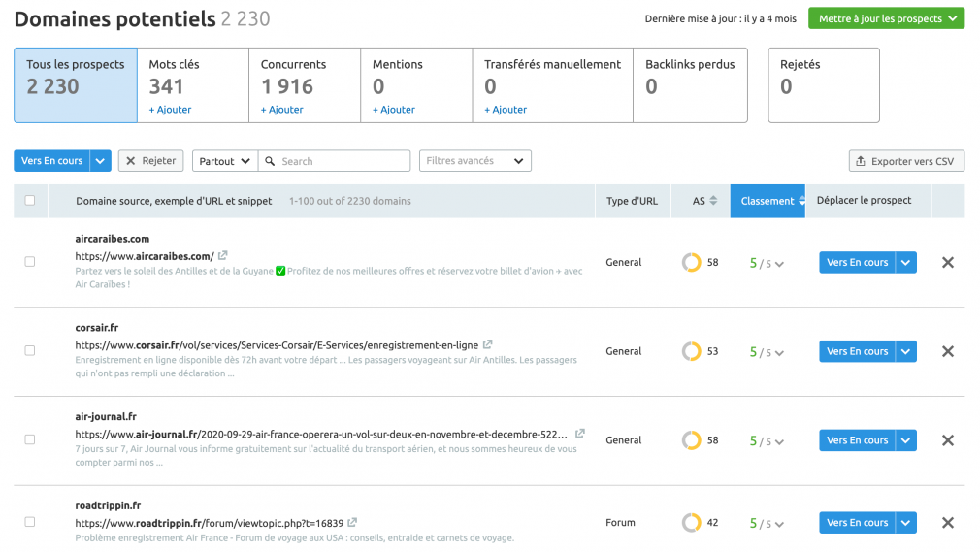This screenshot has height=552, width=980.
Task: Open Filtres avancés dropdown
Action: coord(475,161)
